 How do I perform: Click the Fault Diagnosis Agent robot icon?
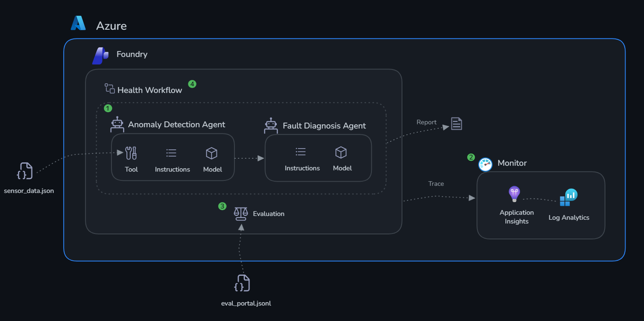point(271,126)
